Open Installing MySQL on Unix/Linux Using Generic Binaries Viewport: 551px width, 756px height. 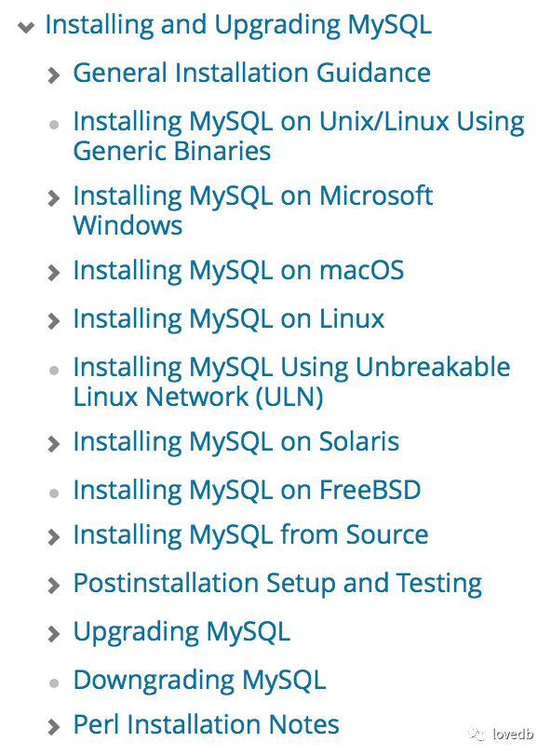(x=299, y=136)
